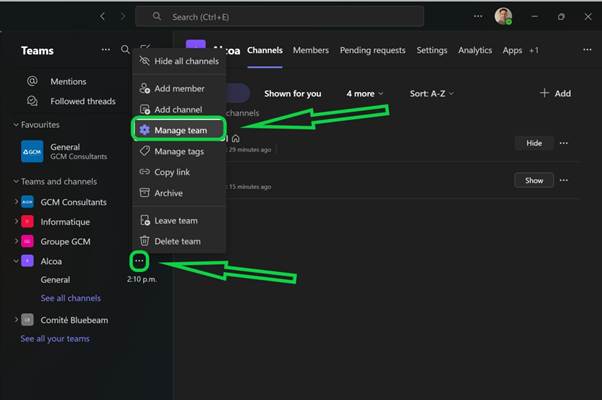Switch to the Members tab
Screen dimensions: 602x400
tap(311, 50)
